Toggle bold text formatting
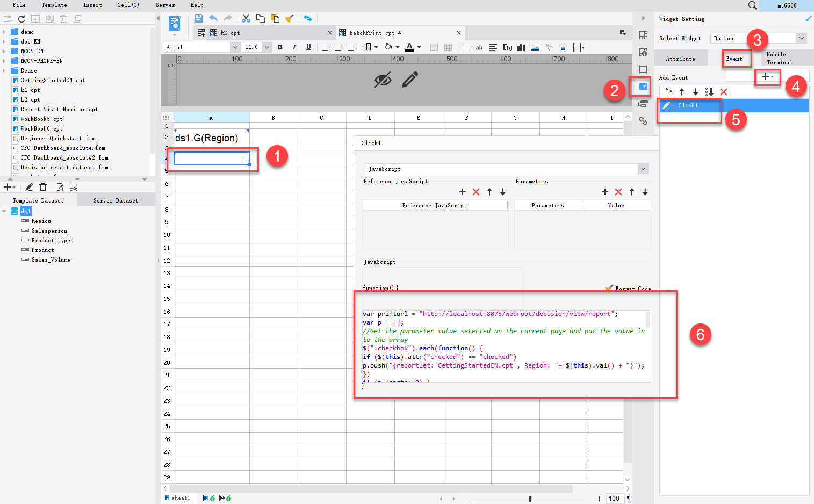Screen dimensions: 814x504 tap(280, 47)
